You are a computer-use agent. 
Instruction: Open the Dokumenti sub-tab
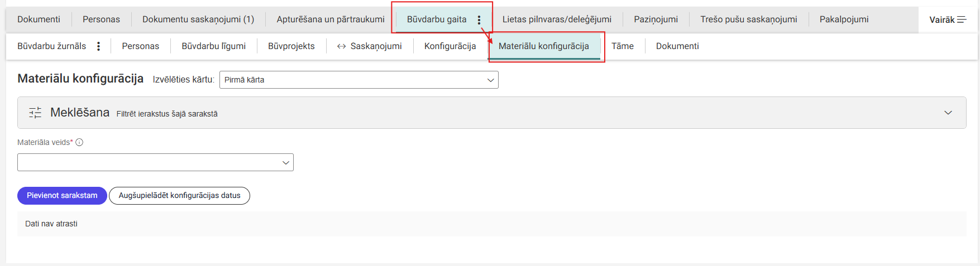(677, 46)
